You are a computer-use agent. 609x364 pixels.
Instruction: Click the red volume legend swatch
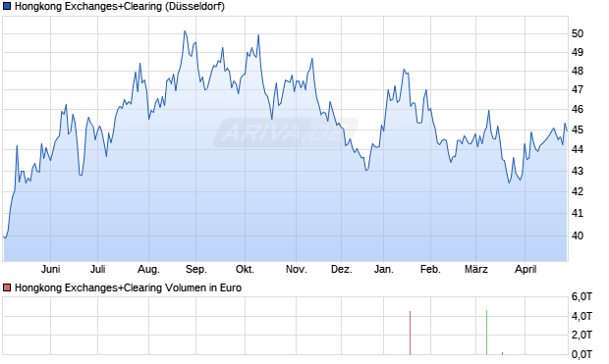tap(7, 287)
